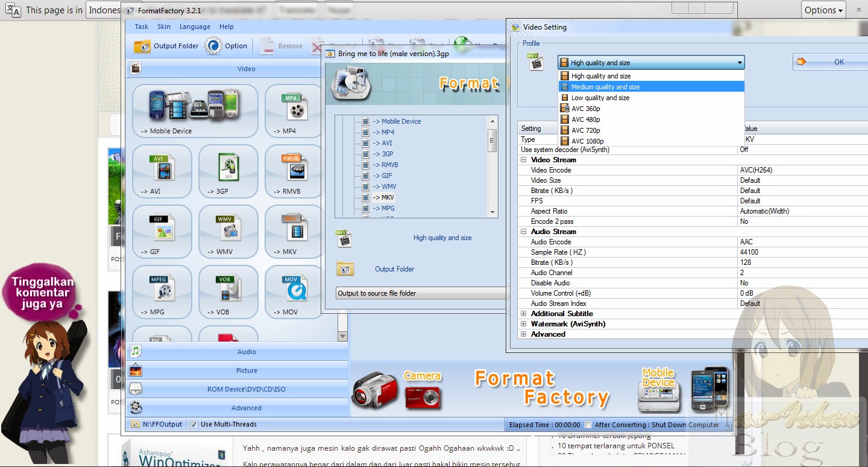Open the Option gear in the toolbar
868x467 pixels.
(x=226, y=46)
